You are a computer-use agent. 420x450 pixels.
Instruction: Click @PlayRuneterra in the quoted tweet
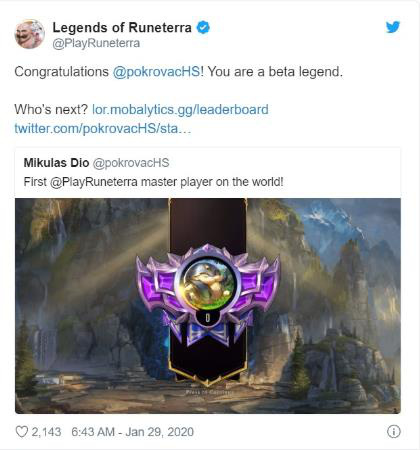pos(94,182)
